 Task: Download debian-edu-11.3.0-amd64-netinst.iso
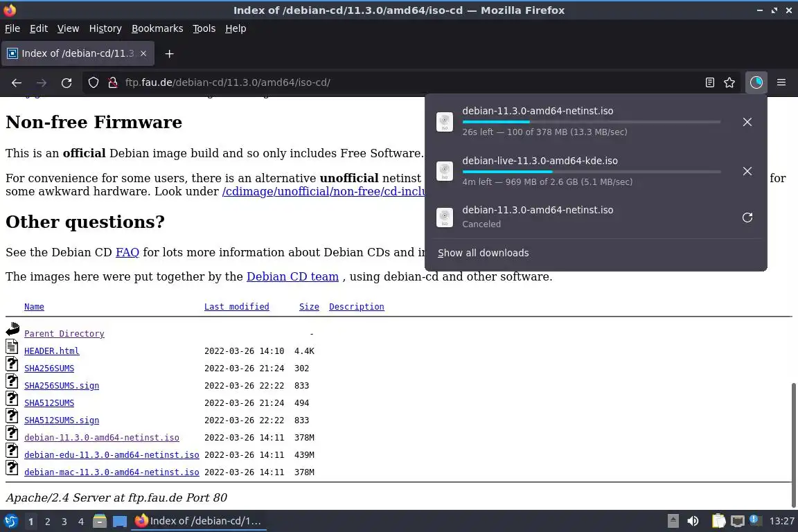coord(112,454)
